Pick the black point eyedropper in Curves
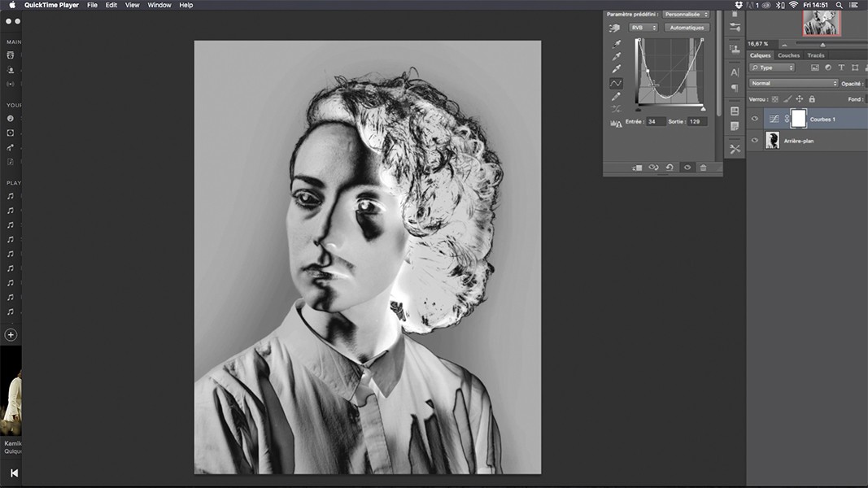 tap(616, 44)
